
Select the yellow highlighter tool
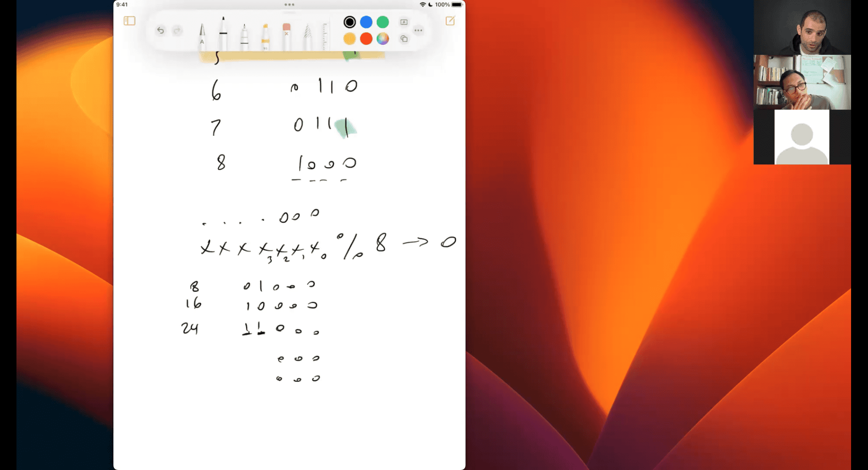(x=265, y=37)
